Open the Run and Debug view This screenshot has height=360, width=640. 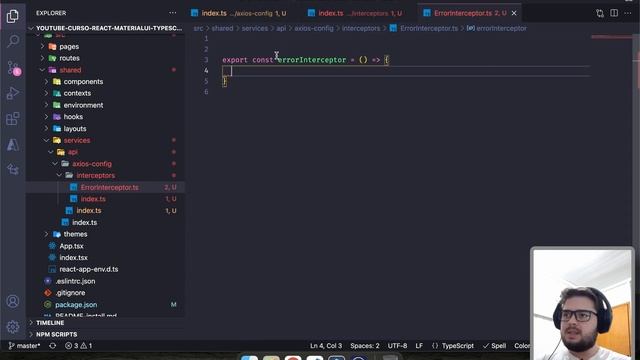[13, 93]
